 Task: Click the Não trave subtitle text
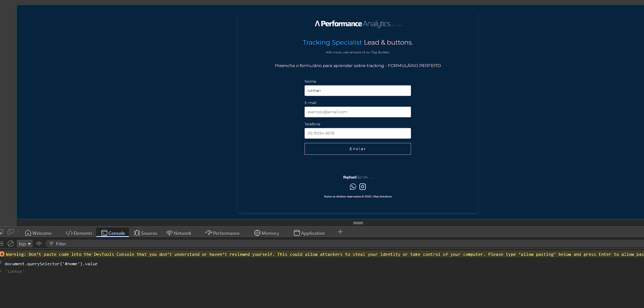point(358,52)
